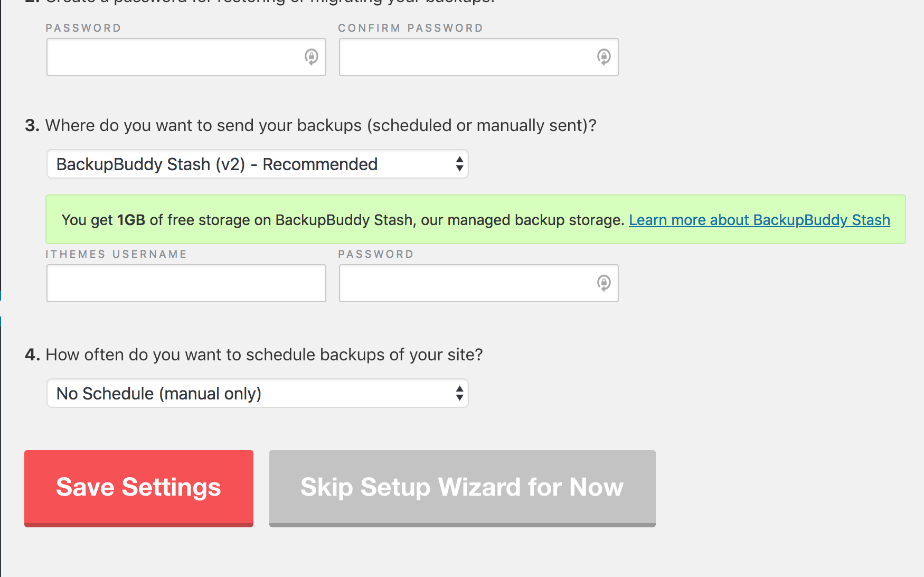Screen dimensions: 924x577
Task: Click the key icon in Confirm Password field
Action: pos(604,57)
